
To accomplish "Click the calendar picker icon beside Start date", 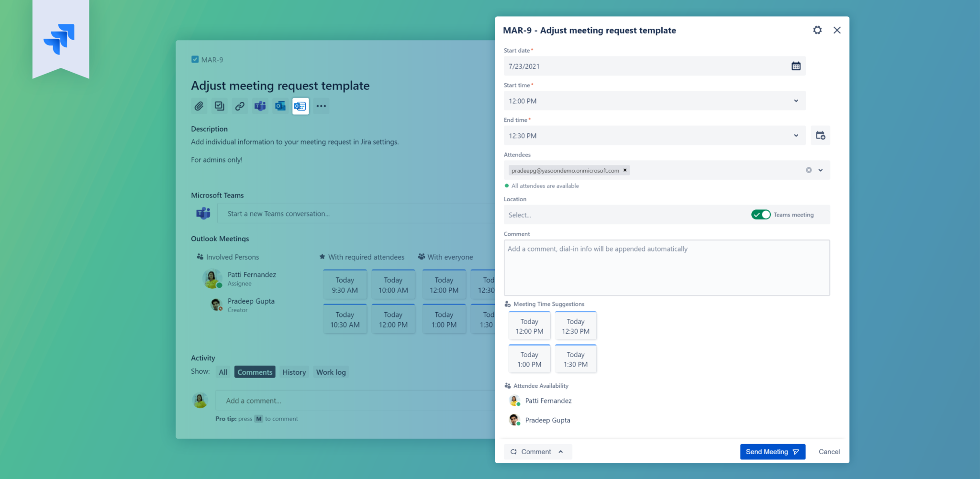I will coord(796,66).
